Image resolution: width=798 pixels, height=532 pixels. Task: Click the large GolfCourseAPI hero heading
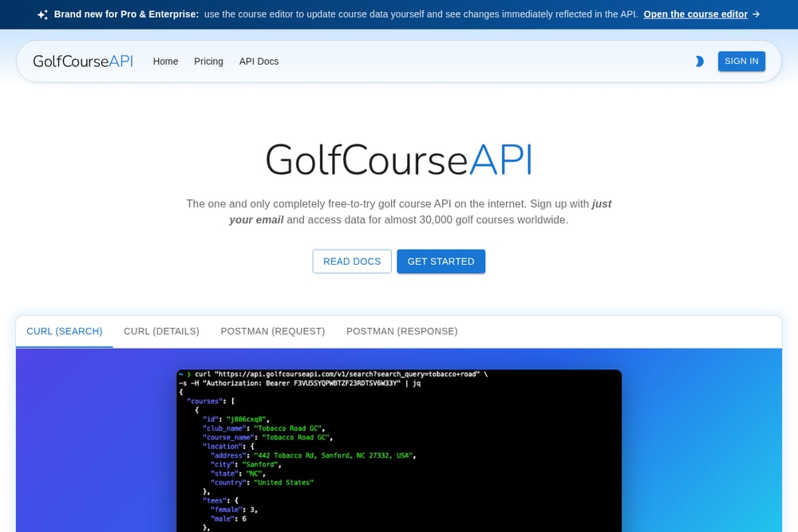click(x=398, y=160)
